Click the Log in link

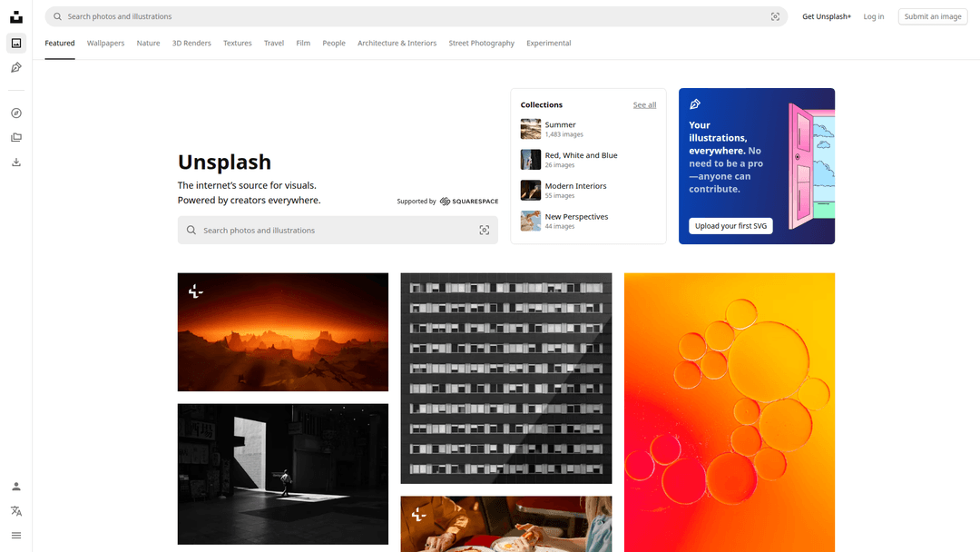tap(873, 17)
